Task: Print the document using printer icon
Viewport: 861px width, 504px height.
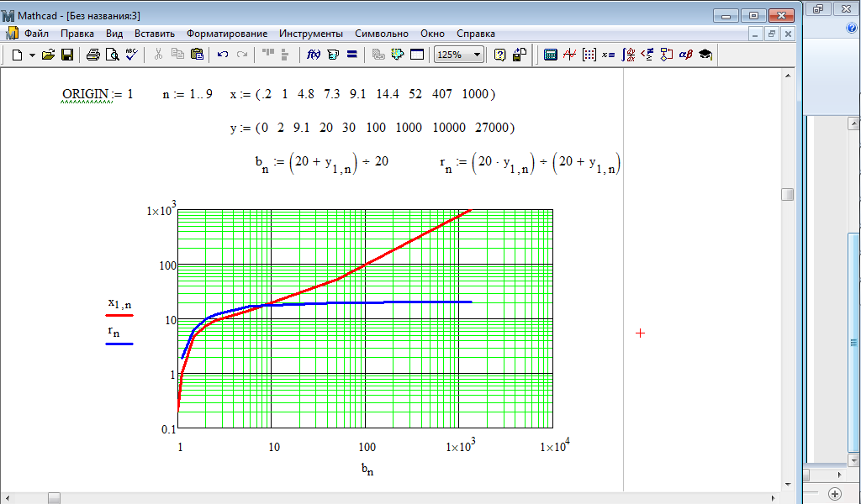Action: coord(93,55)
